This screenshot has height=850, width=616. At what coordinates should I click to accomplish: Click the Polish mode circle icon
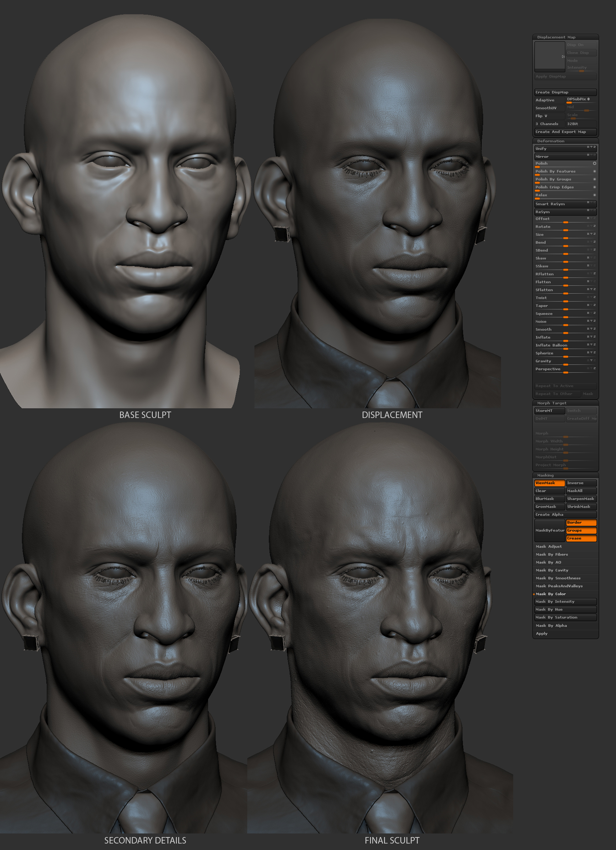pos(594,164)
